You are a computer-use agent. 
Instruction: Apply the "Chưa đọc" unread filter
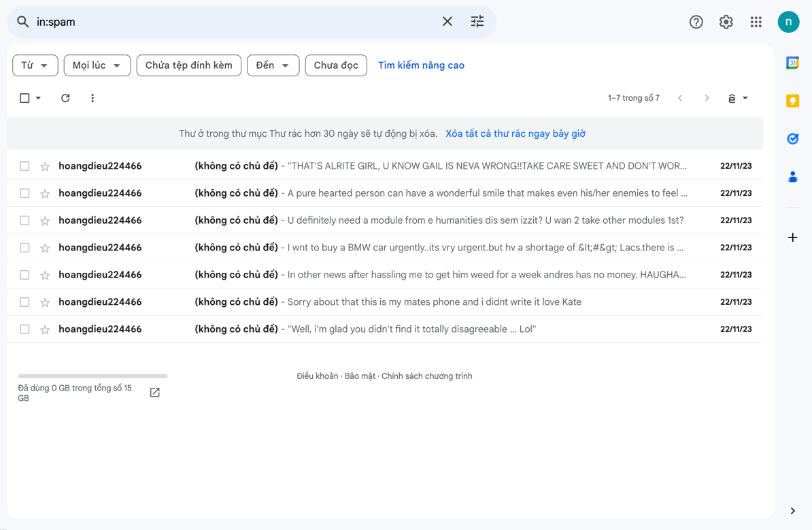[x=336, y=65]
